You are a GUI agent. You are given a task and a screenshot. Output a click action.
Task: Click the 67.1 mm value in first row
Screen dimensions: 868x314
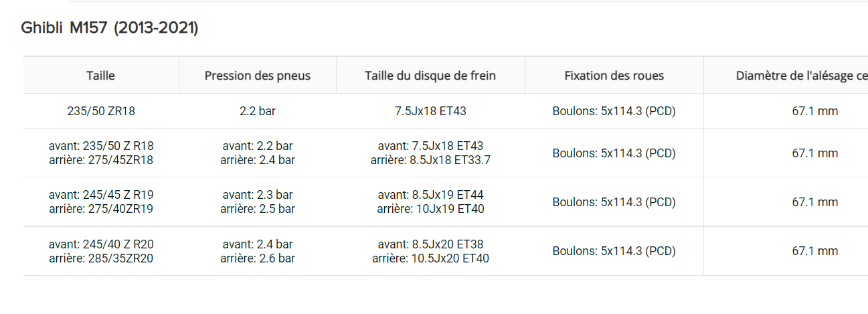click(814, 111)
